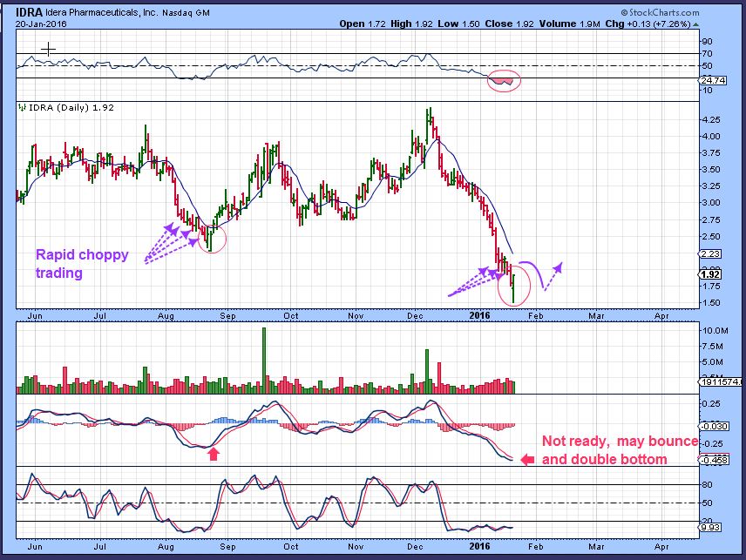Click the pink circle around August price low
The height and width of the screenshot is (560, 746).
coord(212,237)
